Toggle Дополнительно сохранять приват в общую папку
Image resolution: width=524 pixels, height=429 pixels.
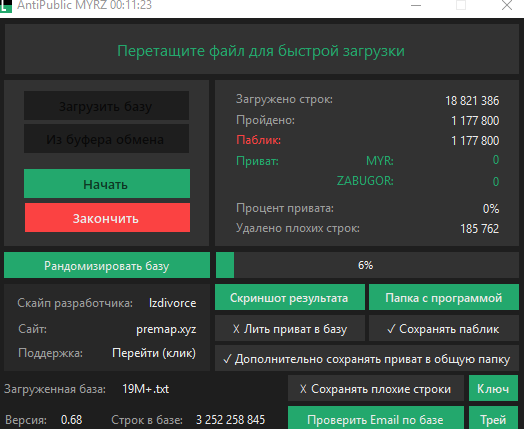click(367, 359)
